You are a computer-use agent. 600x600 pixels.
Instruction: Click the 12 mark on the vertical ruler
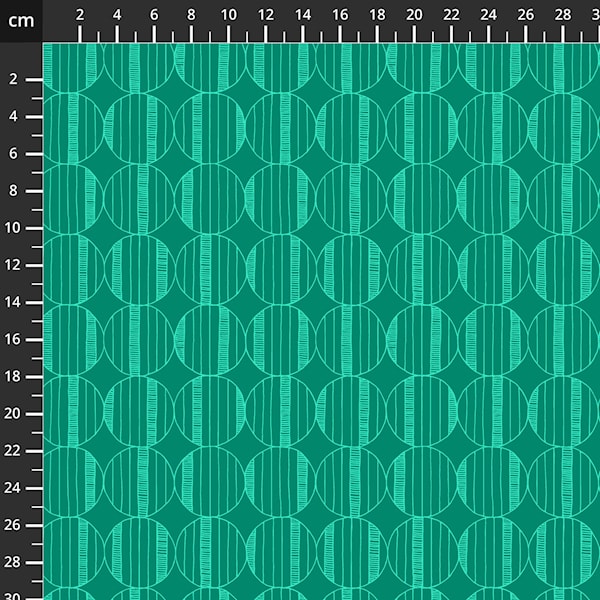[12, 265]
